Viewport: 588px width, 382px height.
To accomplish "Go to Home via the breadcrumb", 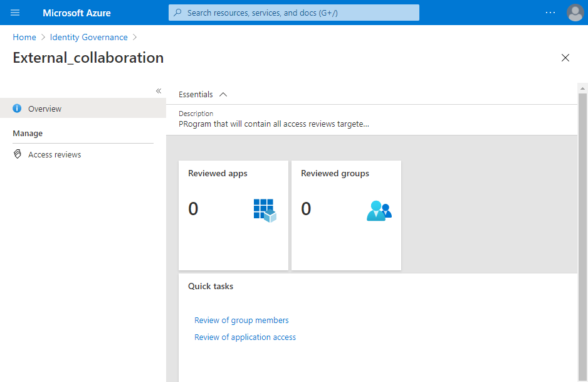I will point(24,37).
